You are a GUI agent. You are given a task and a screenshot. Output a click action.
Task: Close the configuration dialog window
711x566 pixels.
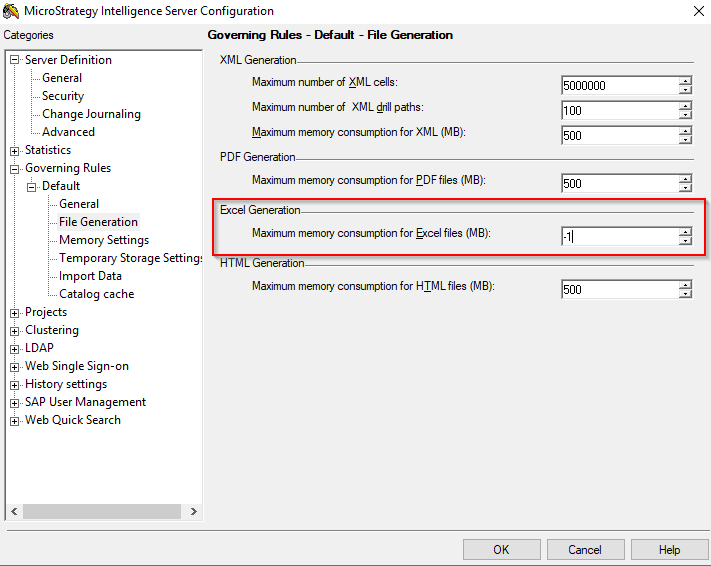[x=696, y=11]
